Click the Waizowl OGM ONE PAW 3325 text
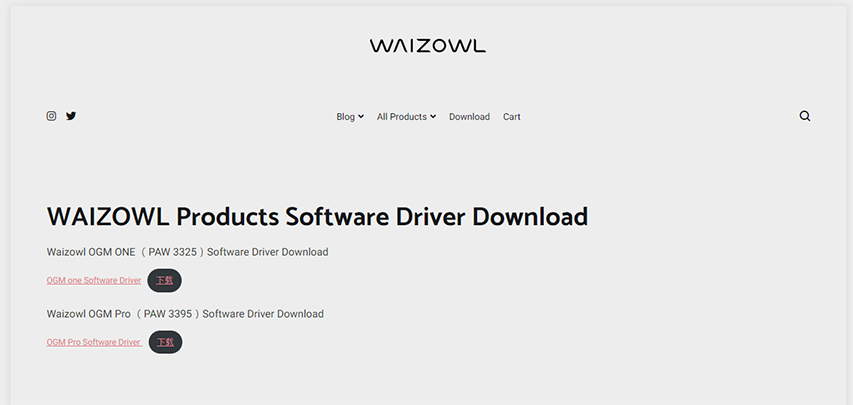853x405 pixels. (x=187, y=252)
